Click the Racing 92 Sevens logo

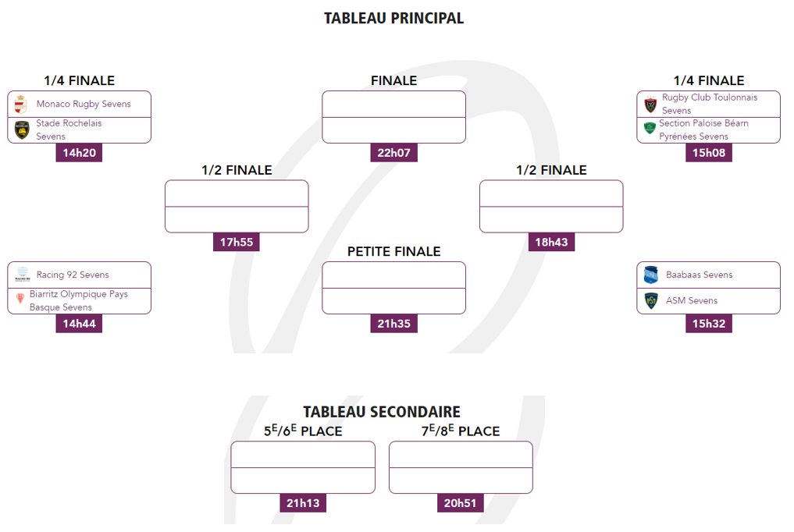(22, 275)
